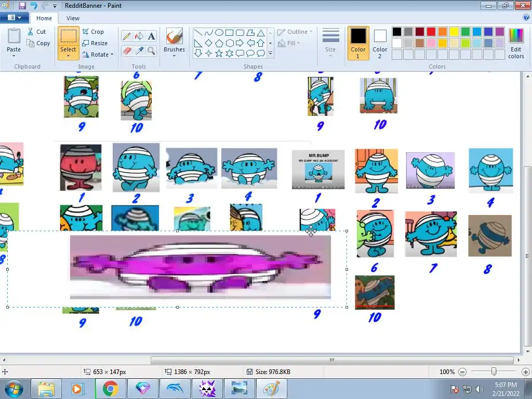Pick the Rounded rectangular callout shape

240,54
